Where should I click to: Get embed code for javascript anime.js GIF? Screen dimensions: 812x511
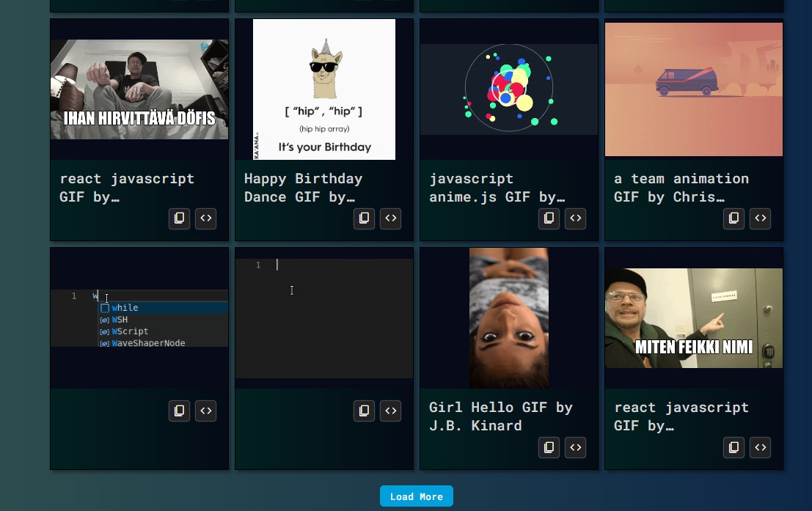coord(576,218)
